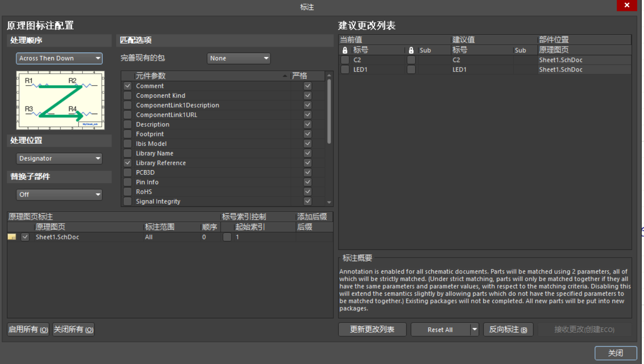Click the 反向标注 button
This screenshot has height=364, width=644.
508,329
